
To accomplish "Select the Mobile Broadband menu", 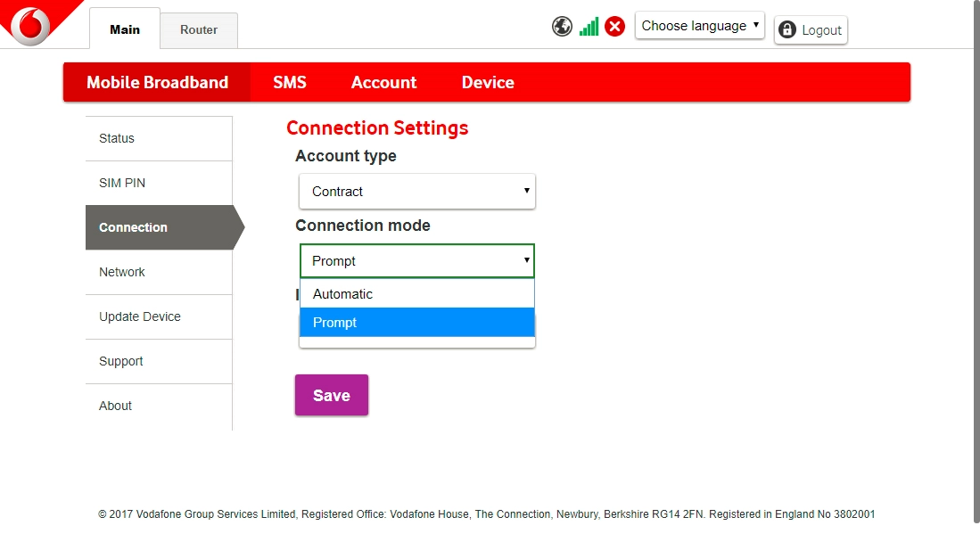I will pyautogui.click(x=157, y=82).
